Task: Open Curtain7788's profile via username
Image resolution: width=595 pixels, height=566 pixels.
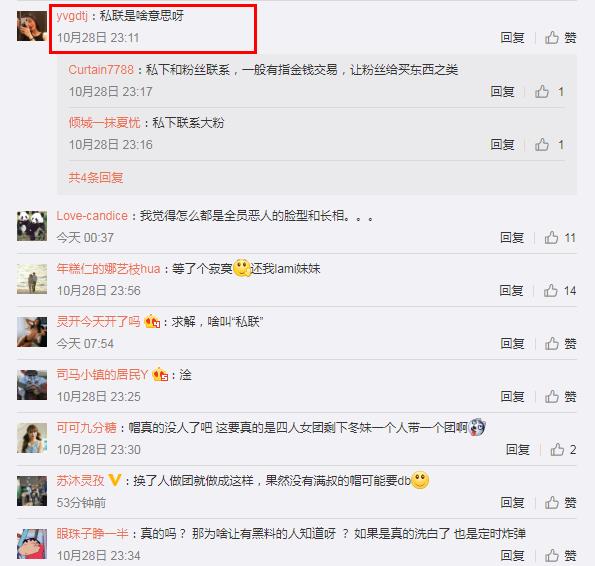Action: coord(101,70)
